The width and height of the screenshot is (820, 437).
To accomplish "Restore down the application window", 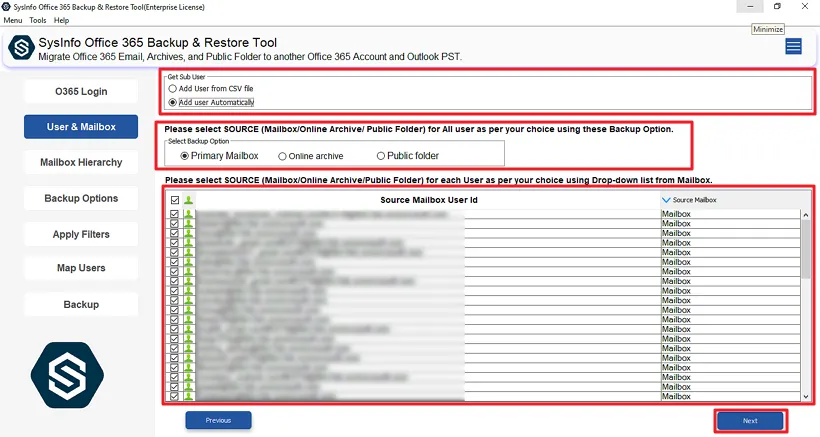I will [x=777, y=6].
